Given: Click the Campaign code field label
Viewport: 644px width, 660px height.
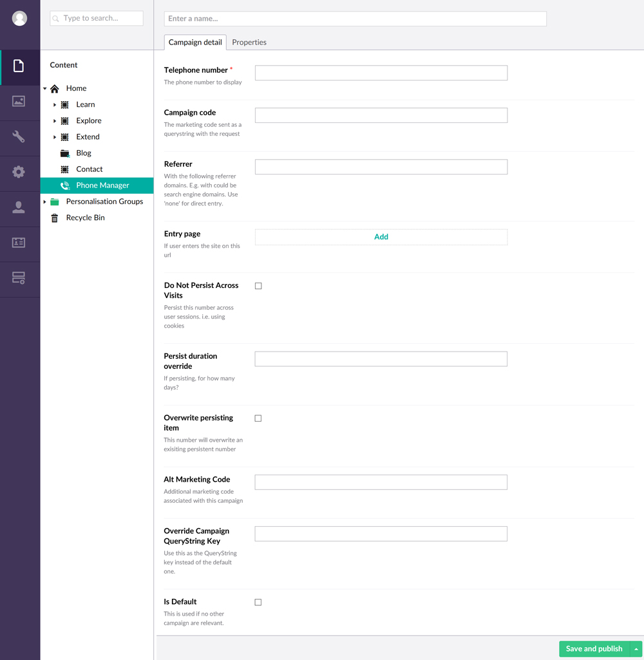Looking at the screenshot, I should pyautogui.click(x=190, y=113).
